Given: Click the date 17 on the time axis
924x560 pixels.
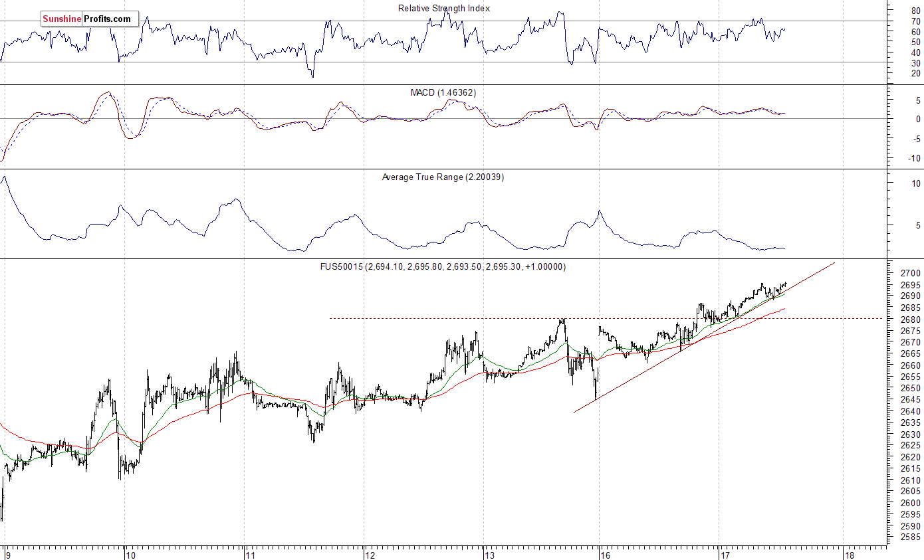Looking at the screenshot, I should coord(725,555).
